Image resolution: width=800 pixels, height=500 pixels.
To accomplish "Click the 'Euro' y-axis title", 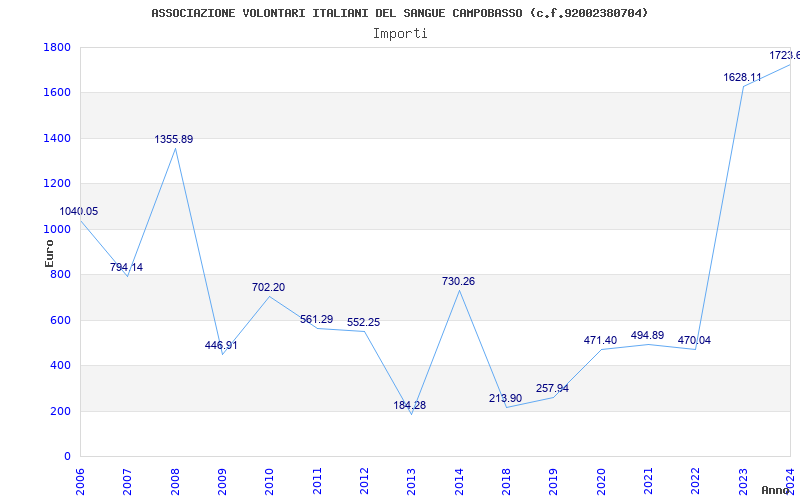I will coord(49,253).
